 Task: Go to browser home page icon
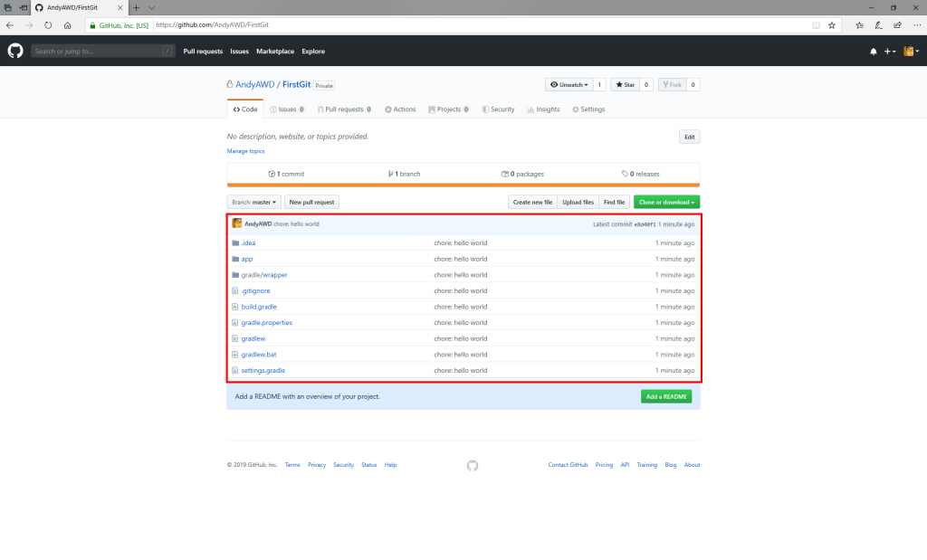pyautogui.click(x=67, y=25)
